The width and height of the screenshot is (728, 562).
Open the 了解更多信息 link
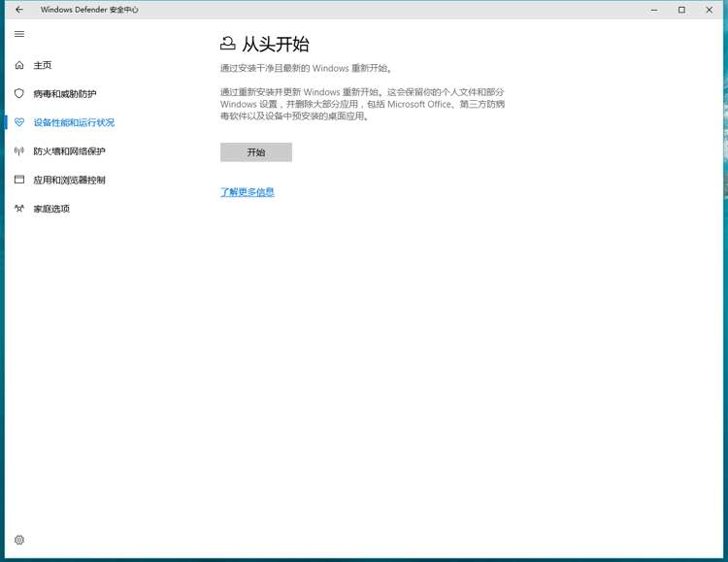(247, 192)
